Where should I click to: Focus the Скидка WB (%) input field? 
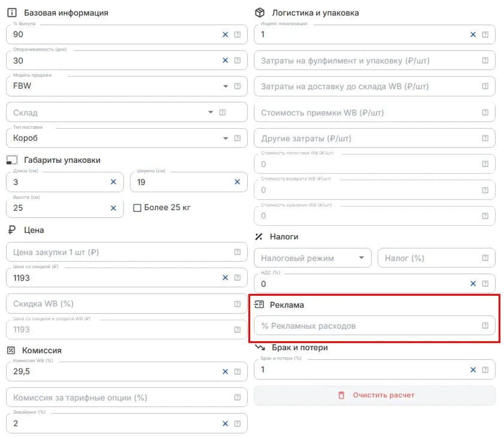coord(127,304)
